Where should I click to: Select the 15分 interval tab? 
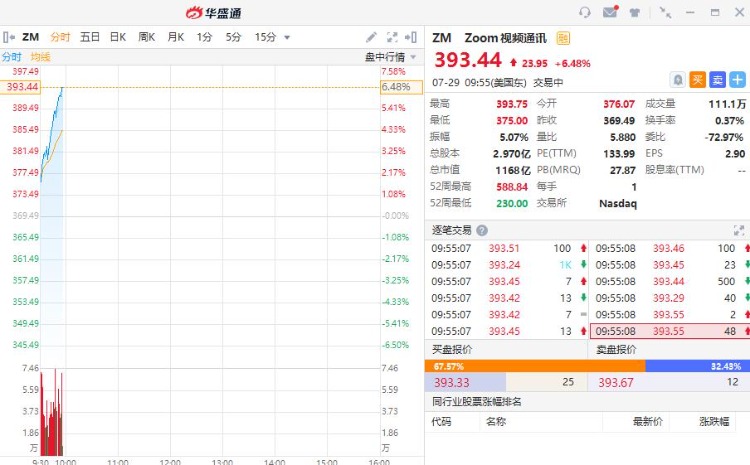[265, 37]
